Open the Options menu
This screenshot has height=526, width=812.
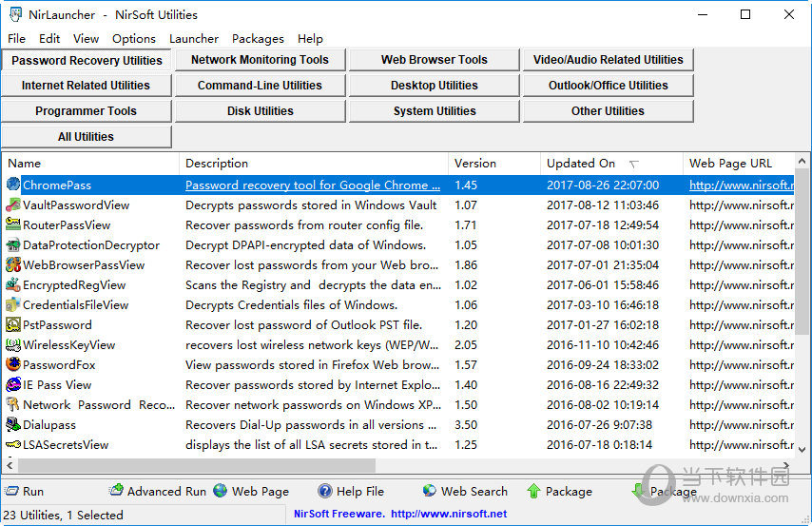pos(134,39)
